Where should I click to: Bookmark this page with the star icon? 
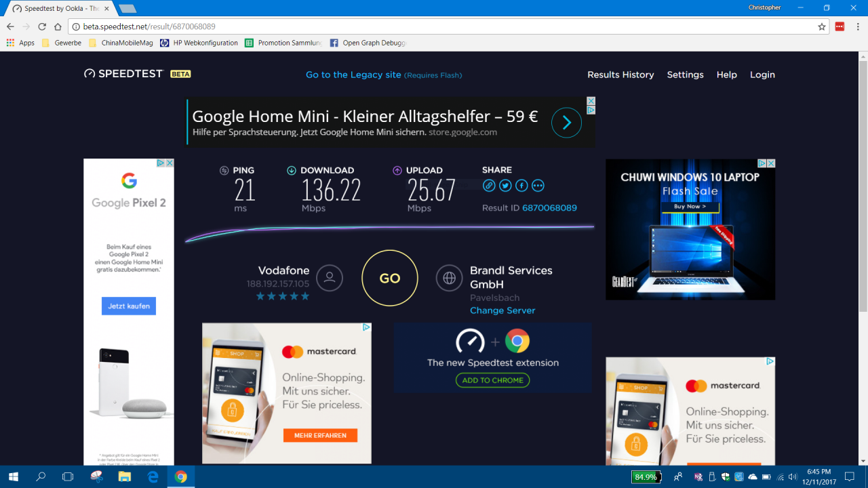point(822,26)
